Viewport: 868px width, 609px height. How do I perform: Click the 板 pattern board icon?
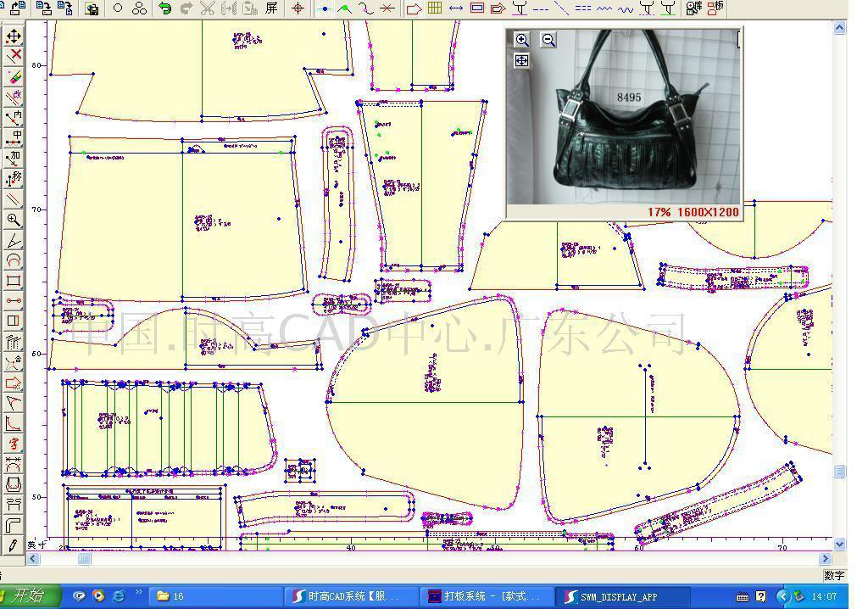715,8
